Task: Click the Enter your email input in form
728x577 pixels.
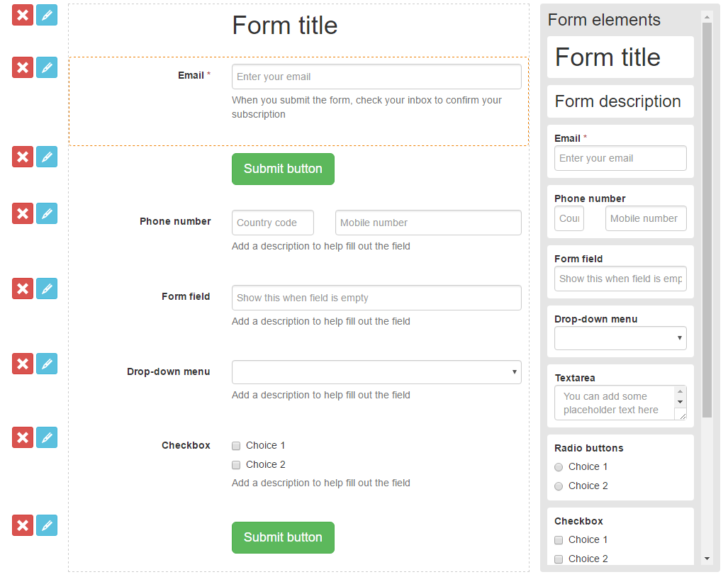Action: pos(376,77)
